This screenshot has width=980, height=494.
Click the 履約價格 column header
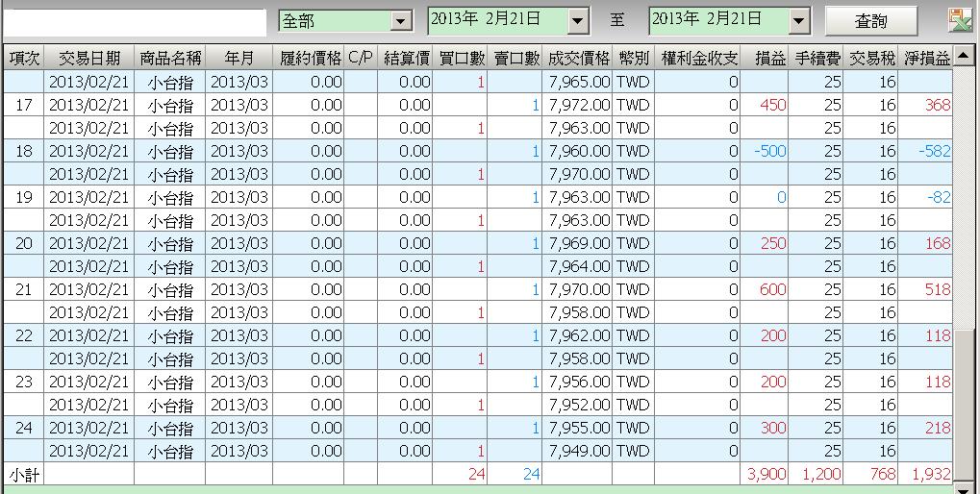308,58
